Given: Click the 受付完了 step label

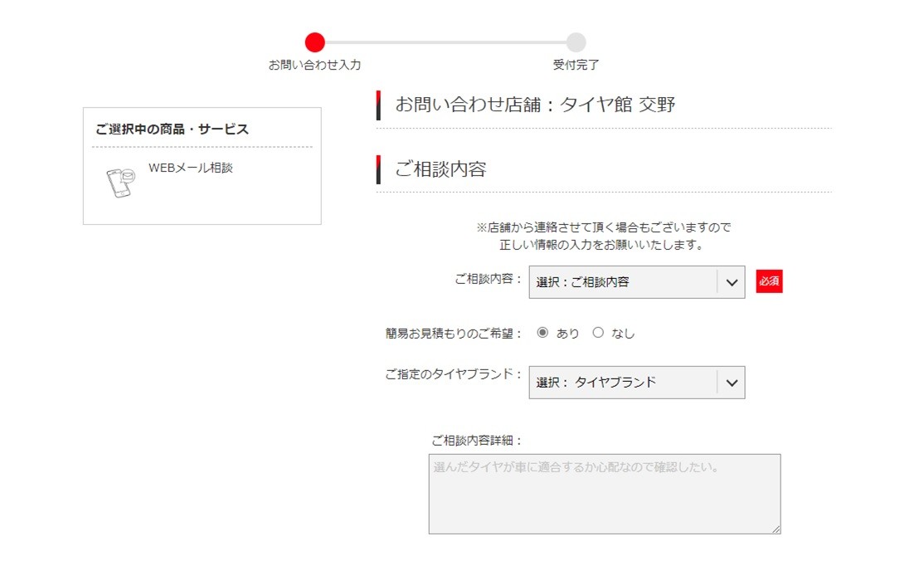Looking at the screenshot, I should [x=576, y=65].
